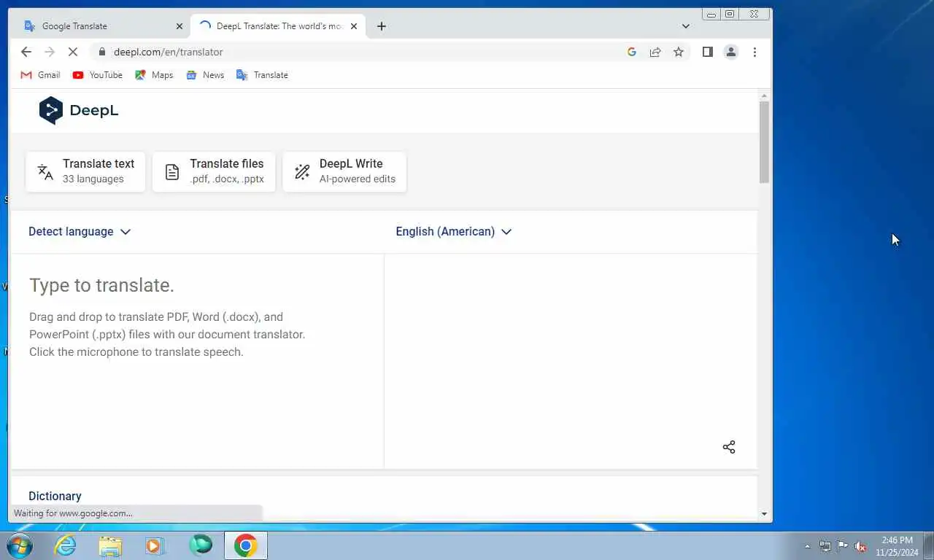Open Windows Explorer folder from taskbar

point(110,545)
